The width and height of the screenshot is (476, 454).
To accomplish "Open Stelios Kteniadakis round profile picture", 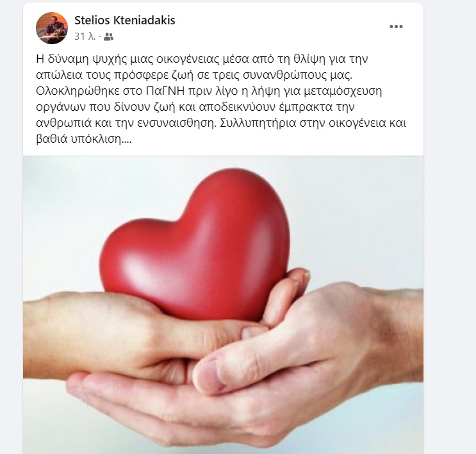I will pyautogui.click(x=52, y=28).
